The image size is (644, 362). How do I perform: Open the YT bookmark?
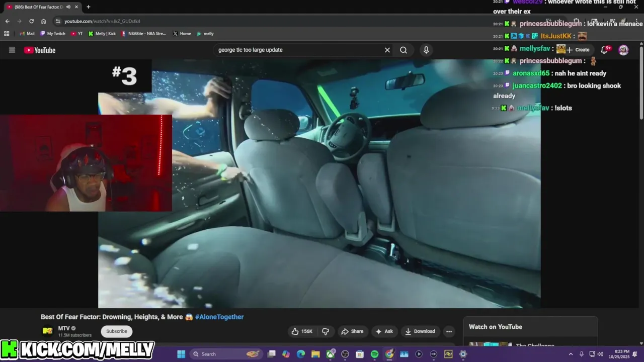(77, 34)
